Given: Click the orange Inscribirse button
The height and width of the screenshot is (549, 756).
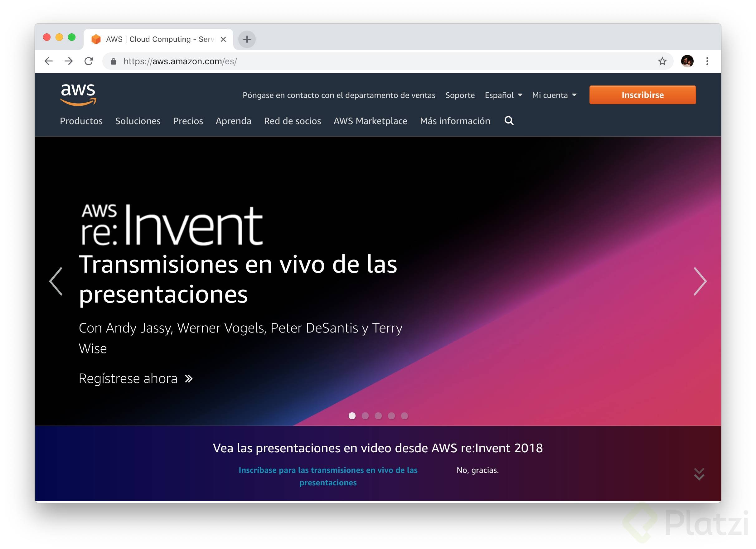Looking at the screenshot, I should 642,95.
